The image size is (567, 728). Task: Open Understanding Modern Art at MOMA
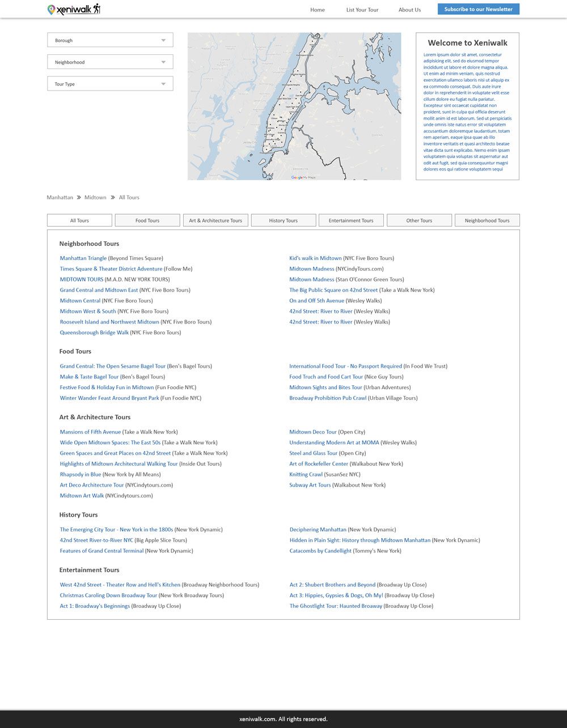click(x=334, y=443)
